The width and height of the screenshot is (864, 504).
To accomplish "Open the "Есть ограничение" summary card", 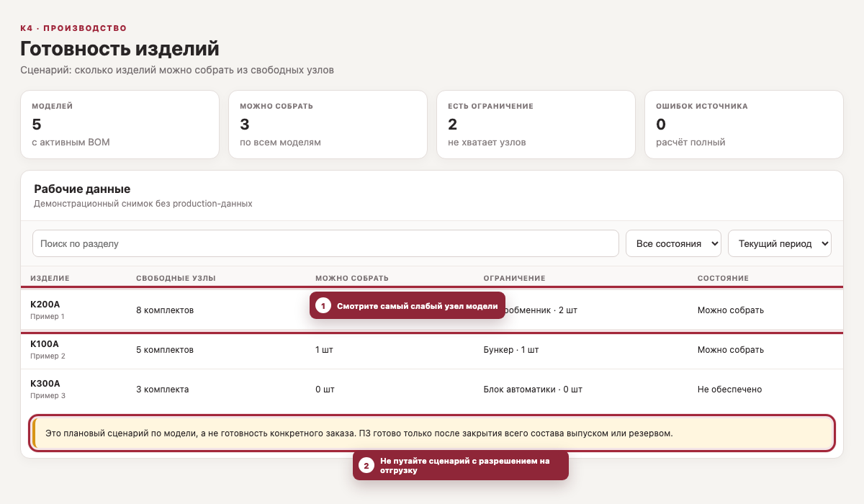I will (536, 125).
